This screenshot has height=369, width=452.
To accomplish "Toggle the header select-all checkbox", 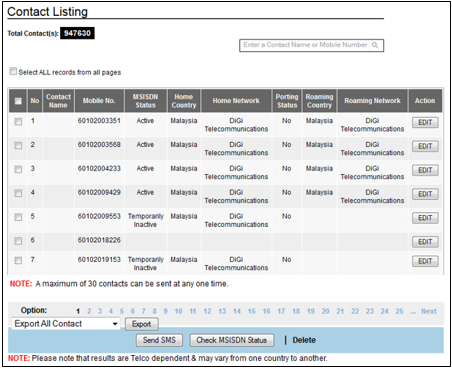I will pos(18,101).
